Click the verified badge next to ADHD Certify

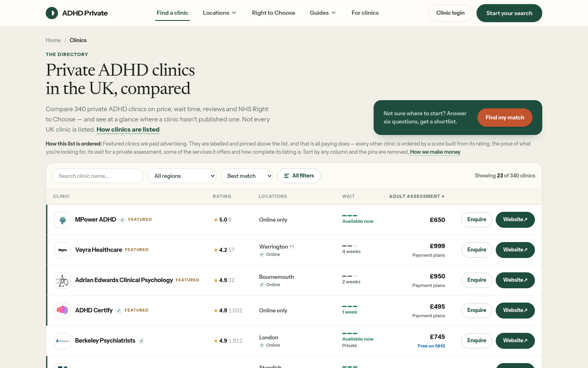(119, 311)
